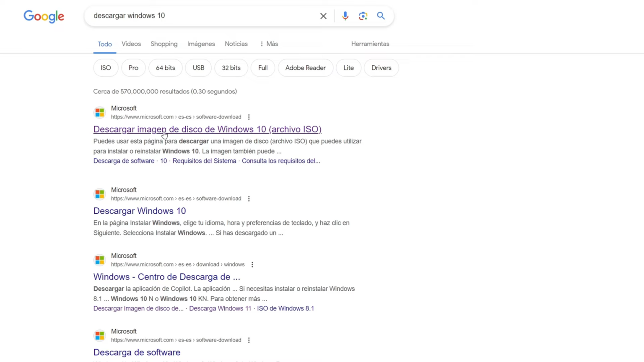This screenshot has width=644, height=362.
Task: Open the Descargar Windows 11 sitelink
Action: click(220, 308)
